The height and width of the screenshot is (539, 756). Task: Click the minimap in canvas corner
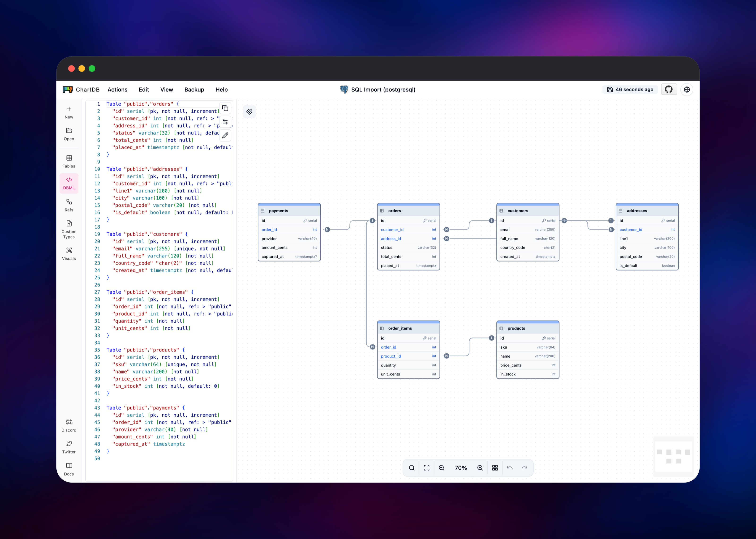click(x=673, y=456)
